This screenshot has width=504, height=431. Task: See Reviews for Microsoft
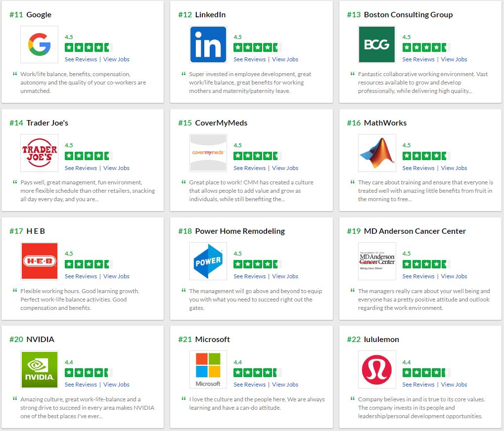(249, 384)
